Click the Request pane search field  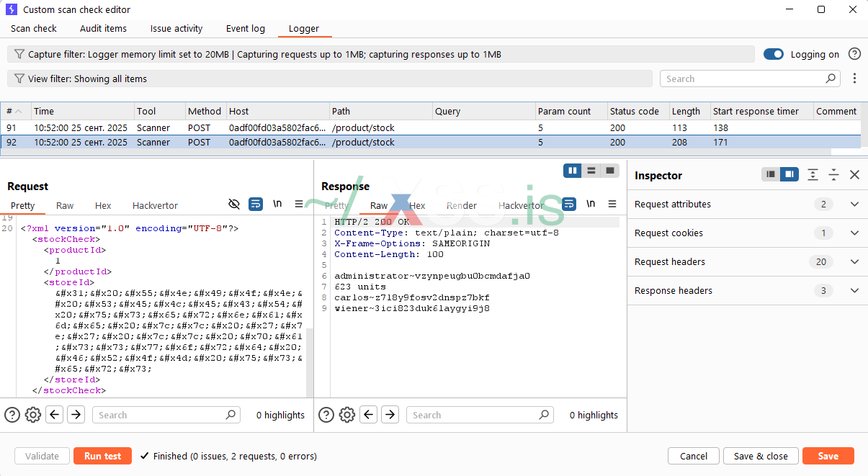[x=166, y=415]
